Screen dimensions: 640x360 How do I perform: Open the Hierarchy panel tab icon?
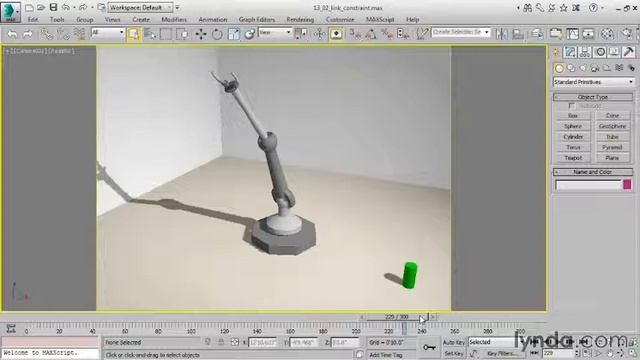click(584, 52)
